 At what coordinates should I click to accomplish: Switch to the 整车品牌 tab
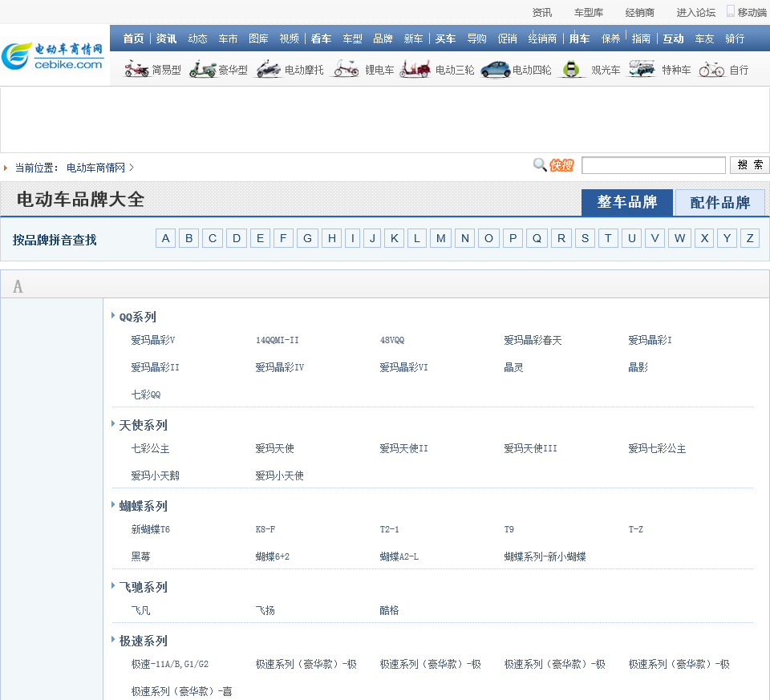[x=627, y=202]
